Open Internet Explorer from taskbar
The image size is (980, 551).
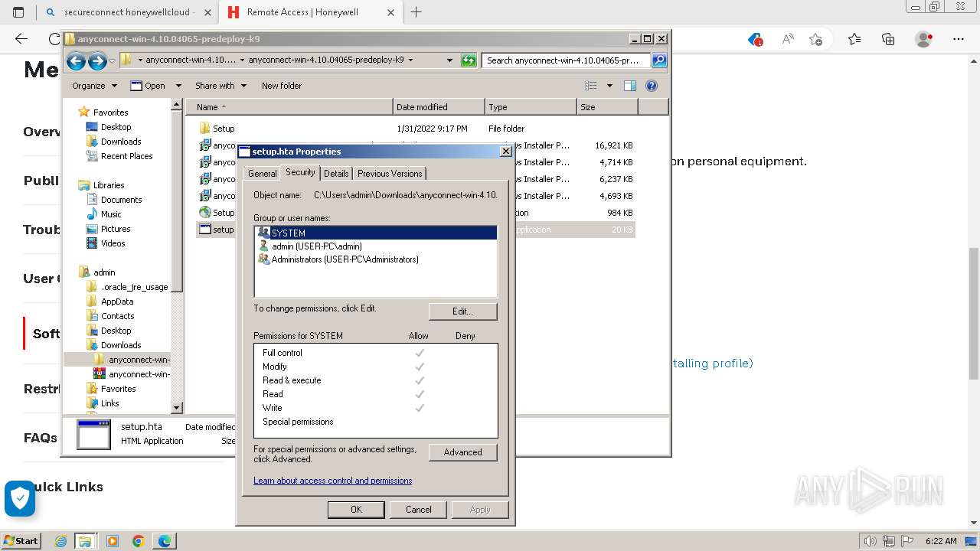click(x=60, y=541)
